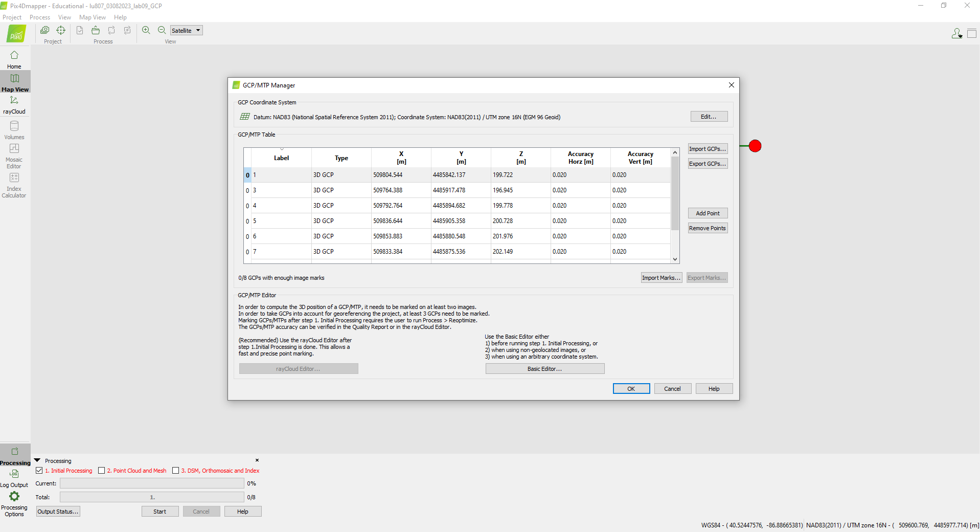Open the results folder icon in Process group
The image size is (980, 532).
tap(96, 30)
